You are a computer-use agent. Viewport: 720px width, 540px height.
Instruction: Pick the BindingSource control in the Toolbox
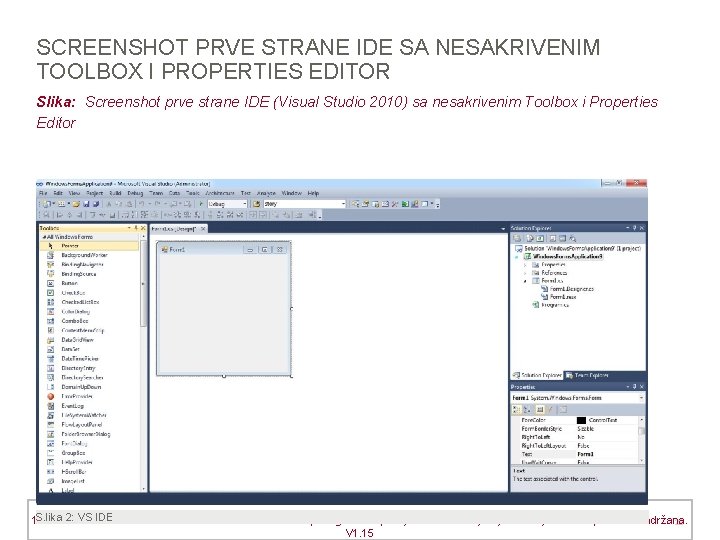[x=89, y=274]
